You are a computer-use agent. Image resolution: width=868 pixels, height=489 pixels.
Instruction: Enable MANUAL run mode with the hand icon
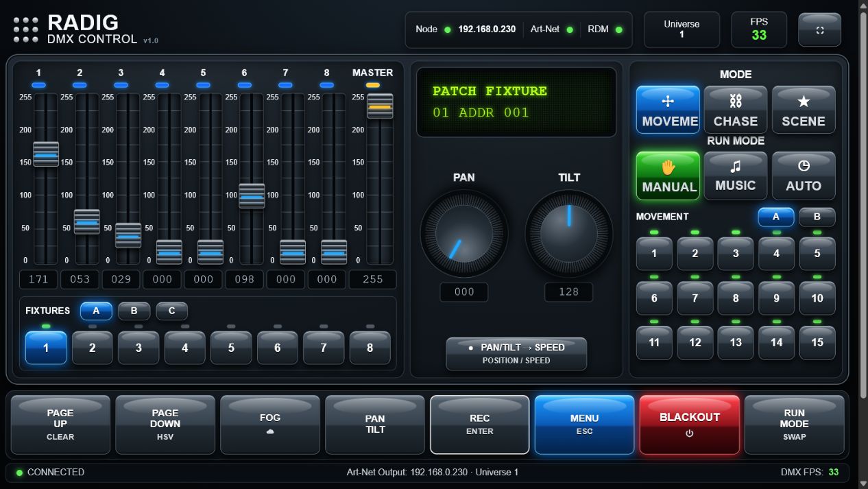click(x=668, y=176)
